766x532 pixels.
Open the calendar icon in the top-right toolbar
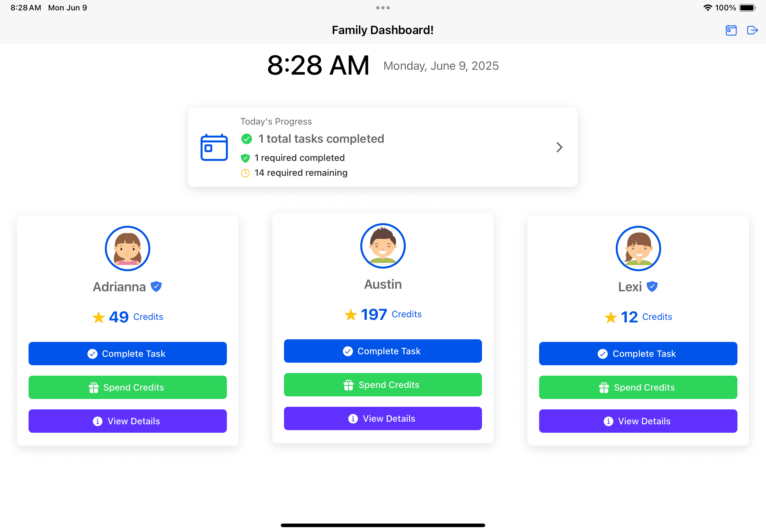pos(731,30)
